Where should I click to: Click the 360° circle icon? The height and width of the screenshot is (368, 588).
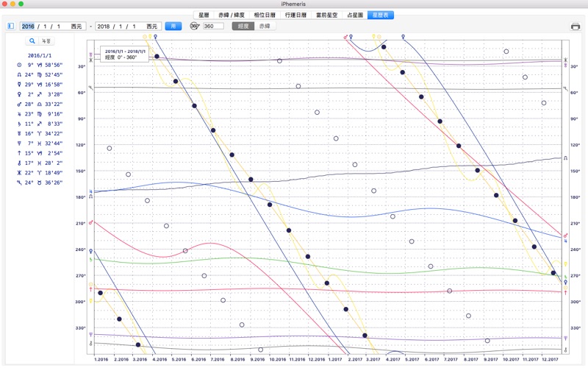click(194, 26)
